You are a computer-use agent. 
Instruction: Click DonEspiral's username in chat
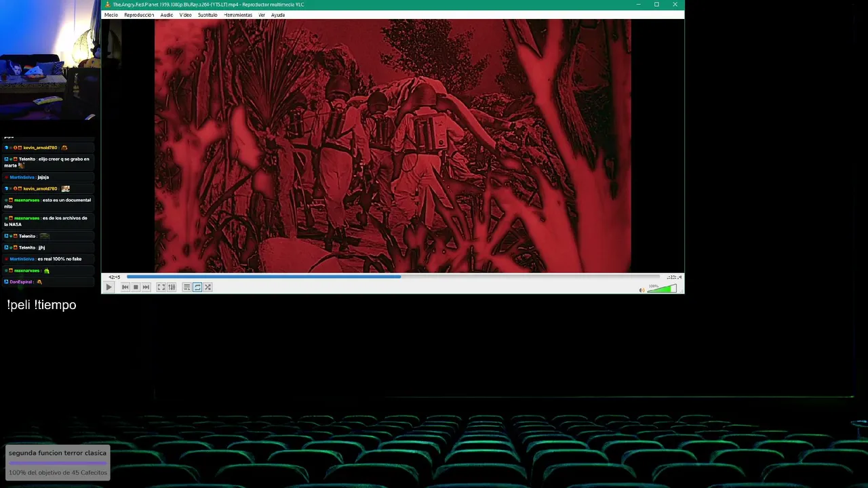point(21,282)
